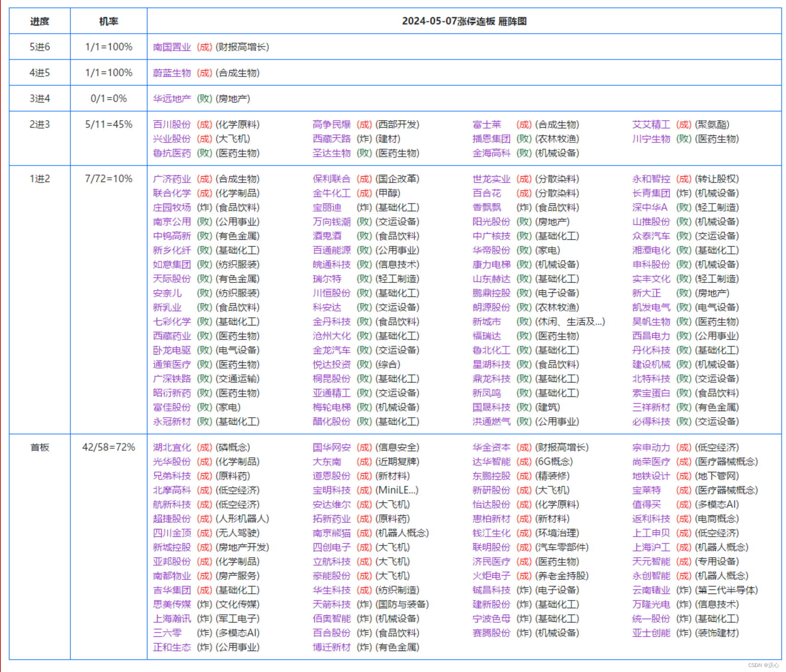Select the 2024-05-07涨停连板 雁阵图 title
Image resolution: width=786 pixels, height=672 pixels.
coord(464,21)
